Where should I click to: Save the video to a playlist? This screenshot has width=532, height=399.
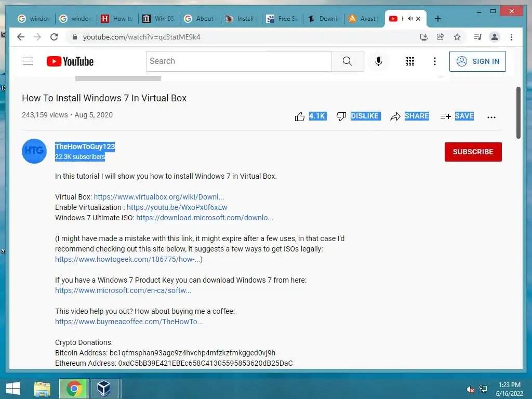coord(457,116)
